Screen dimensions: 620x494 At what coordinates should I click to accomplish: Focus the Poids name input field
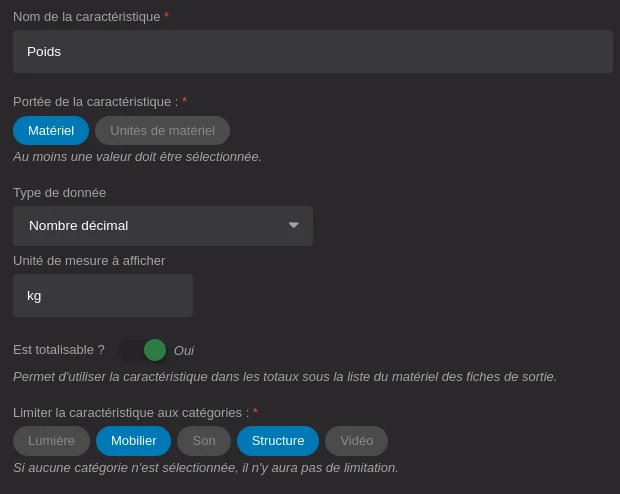pyautogui.click(x=312, y=51)
